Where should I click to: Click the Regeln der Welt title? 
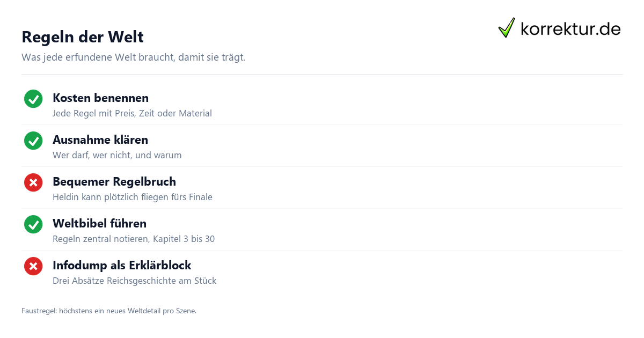tap(83, 37)
